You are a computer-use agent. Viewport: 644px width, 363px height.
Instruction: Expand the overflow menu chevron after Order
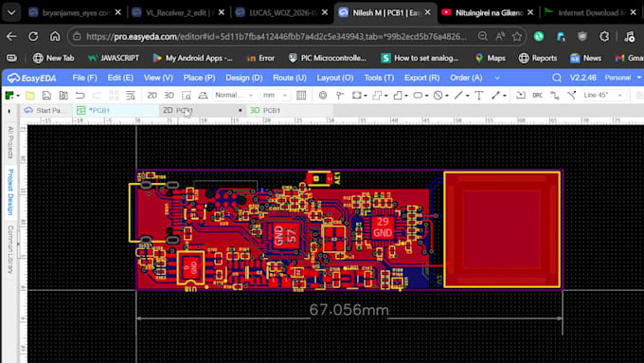coord(497,78)
